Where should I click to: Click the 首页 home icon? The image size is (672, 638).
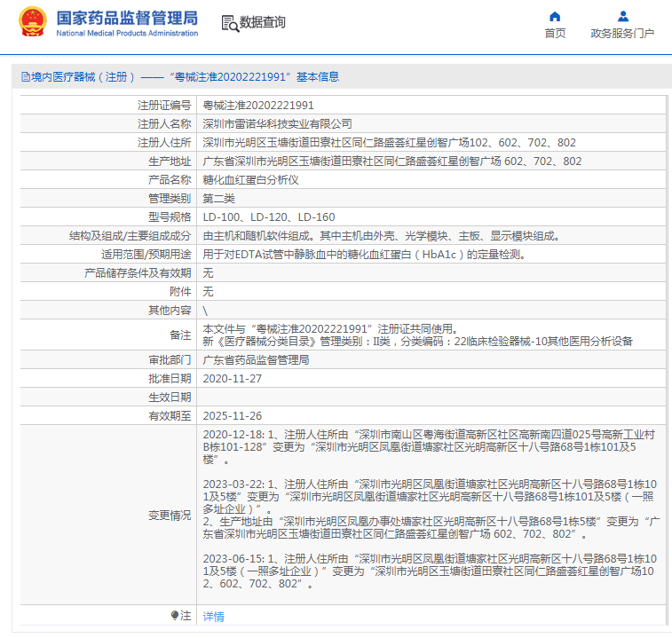[x=555, y=17]
